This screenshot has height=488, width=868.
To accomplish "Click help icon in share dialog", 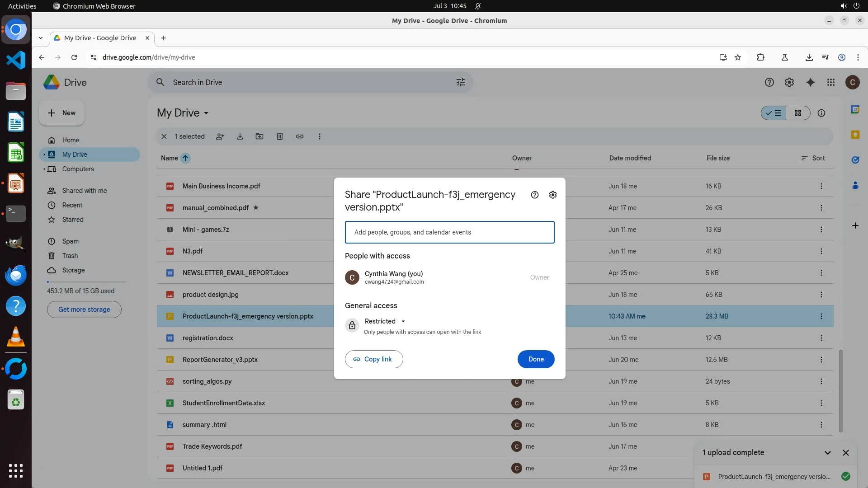I will click(534, 195).
